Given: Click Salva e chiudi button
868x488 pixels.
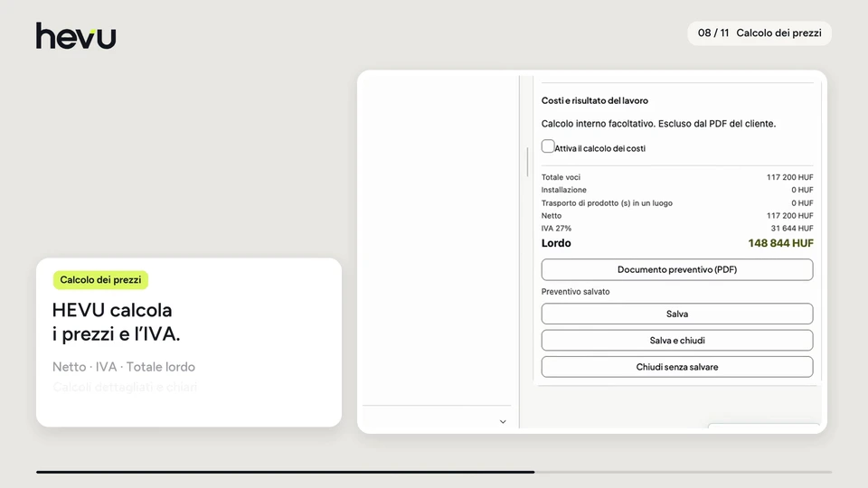Looking at the screenshot, I should click(677, 341).
